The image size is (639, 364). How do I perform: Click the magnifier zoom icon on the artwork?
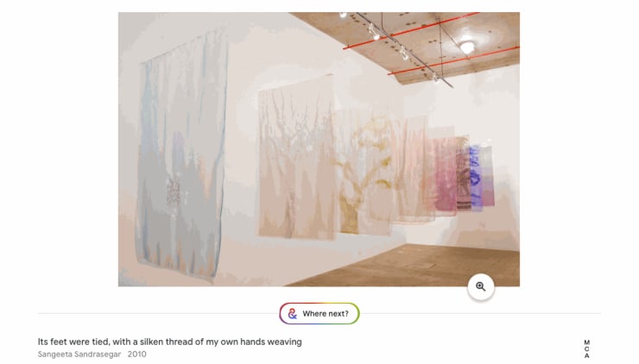(x=481, y=286)
